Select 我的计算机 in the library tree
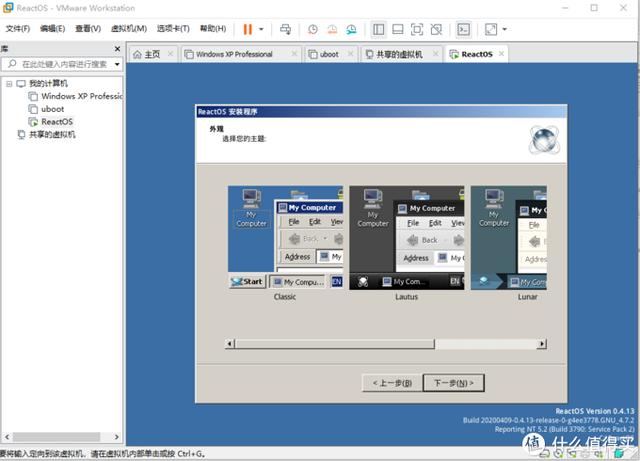Viewport: 640px width, 461px height. tap(48, 84)
